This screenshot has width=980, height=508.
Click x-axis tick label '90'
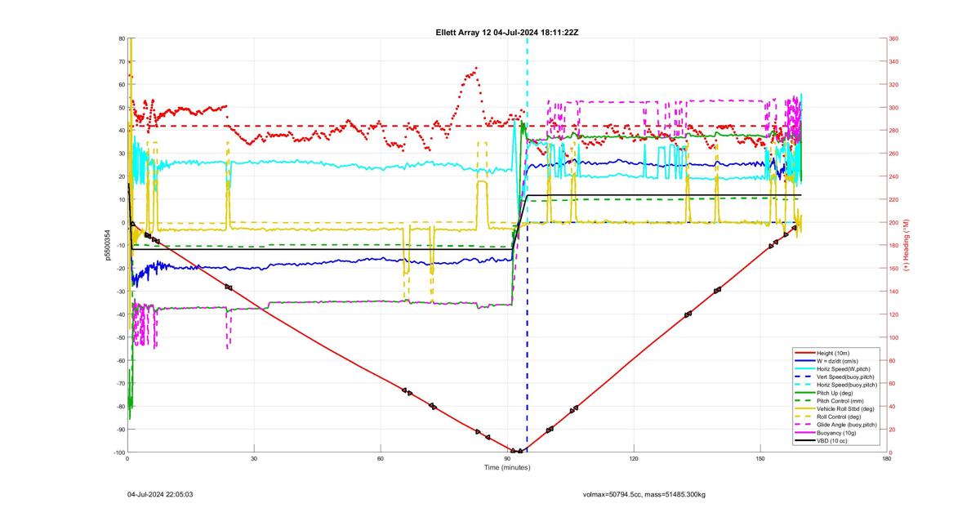(x=507, y=458)
